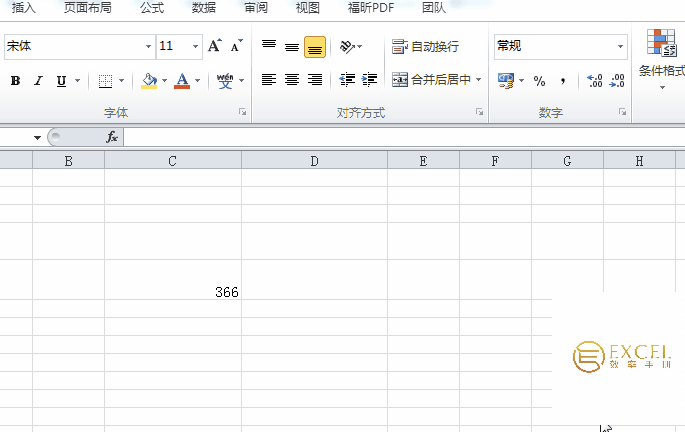Center text horizontally
The image size is (685, 432).
pyautogui.click(x=292, y=80)
